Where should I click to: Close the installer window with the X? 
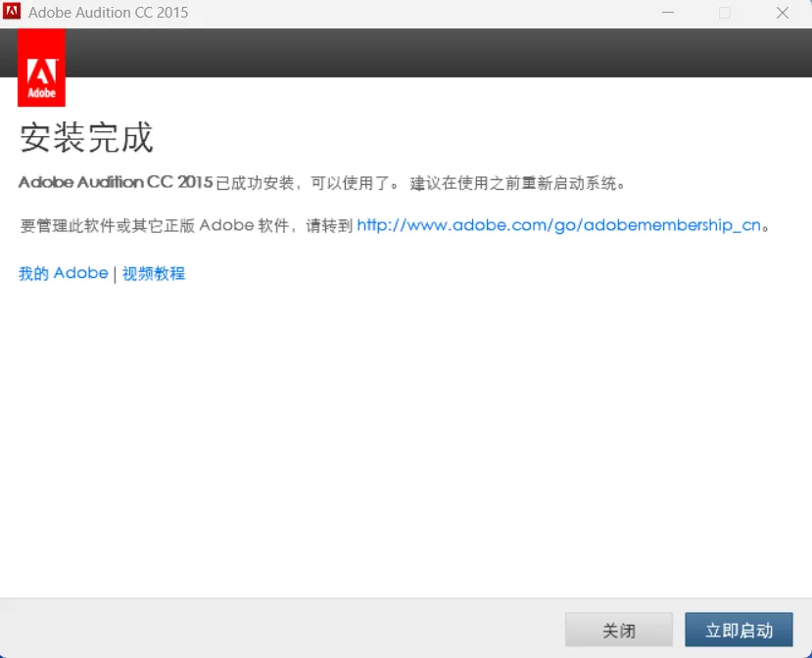click(783, 13)
